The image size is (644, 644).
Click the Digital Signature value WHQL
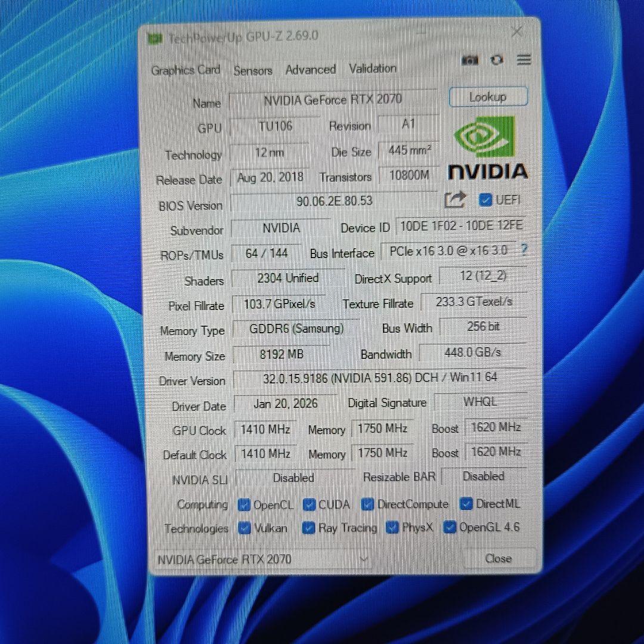480,401
